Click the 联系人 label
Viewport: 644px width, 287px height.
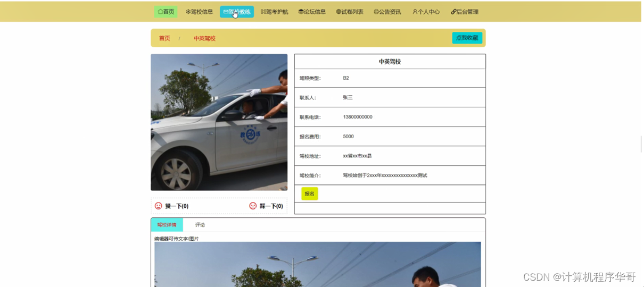click(308, 98)
